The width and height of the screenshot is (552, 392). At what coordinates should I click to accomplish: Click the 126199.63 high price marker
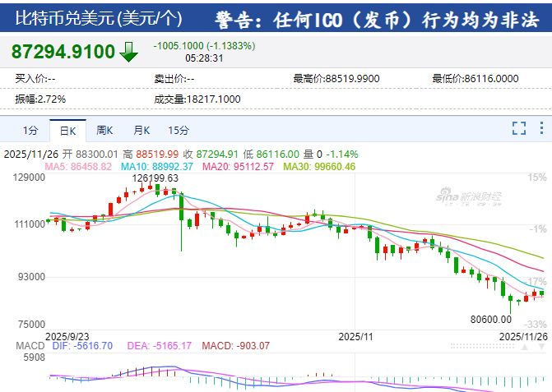(x=155, y=178)
